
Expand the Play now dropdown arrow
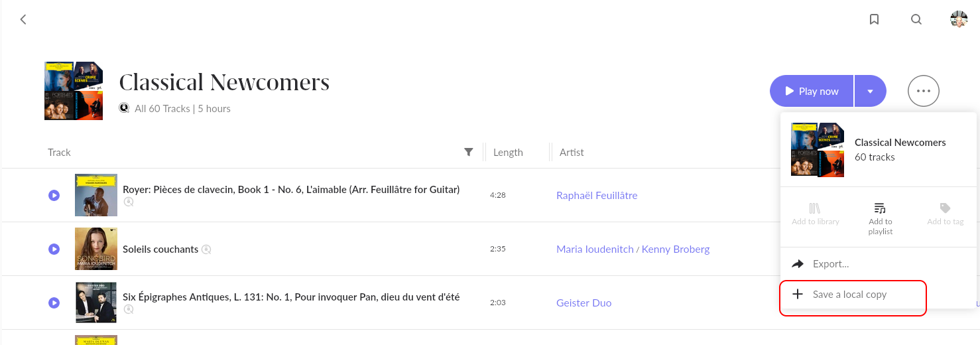pos(870,91)
